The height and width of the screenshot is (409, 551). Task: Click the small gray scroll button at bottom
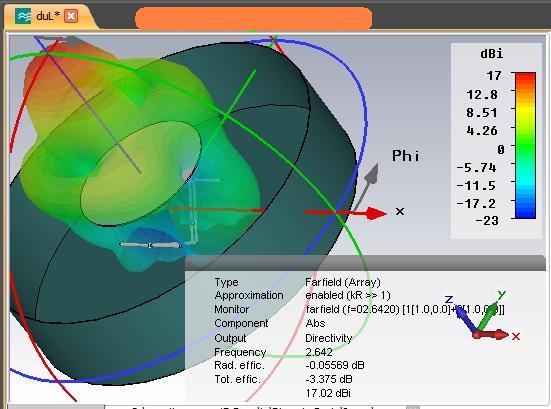tap(413, 407)
